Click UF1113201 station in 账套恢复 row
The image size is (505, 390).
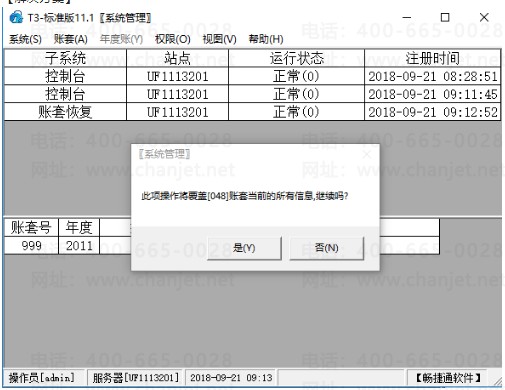coord(177,112)
